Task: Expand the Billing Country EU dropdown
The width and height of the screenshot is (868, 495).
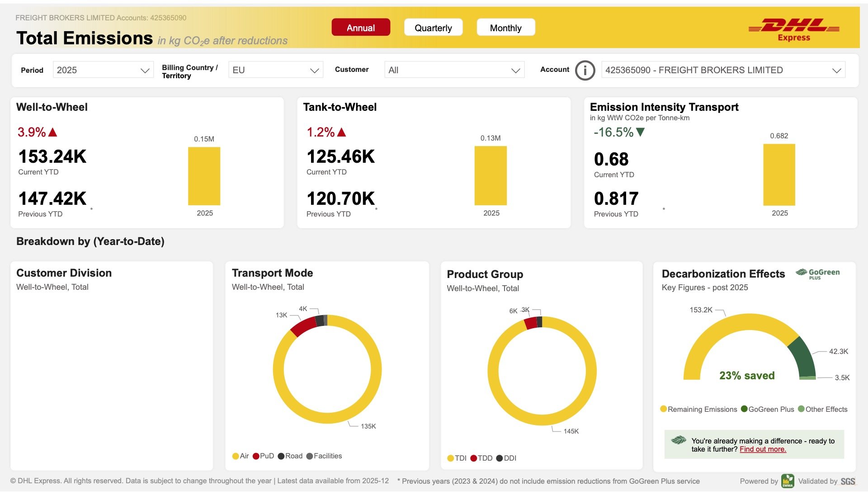Action: [275, 70]
